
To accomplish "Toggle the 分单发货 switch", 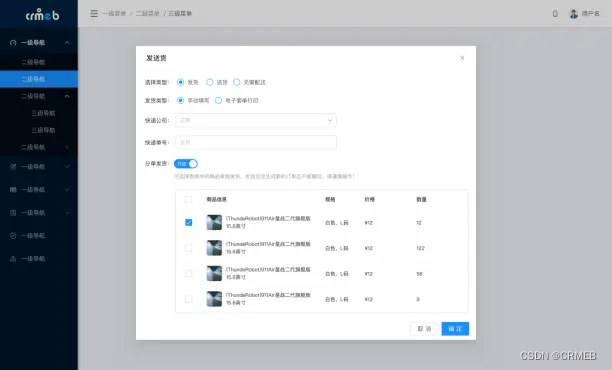I will click(186, 164).
